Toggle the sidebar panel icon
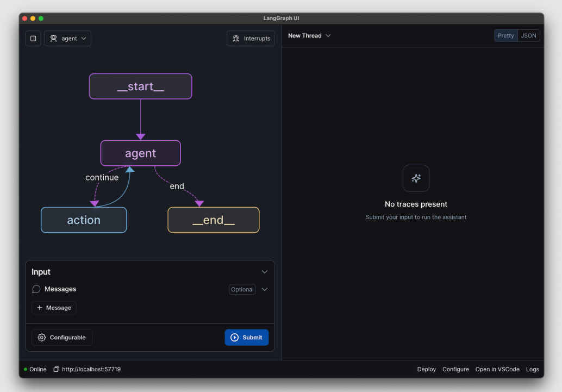This screenshot has height=392, width=562. 33,39
